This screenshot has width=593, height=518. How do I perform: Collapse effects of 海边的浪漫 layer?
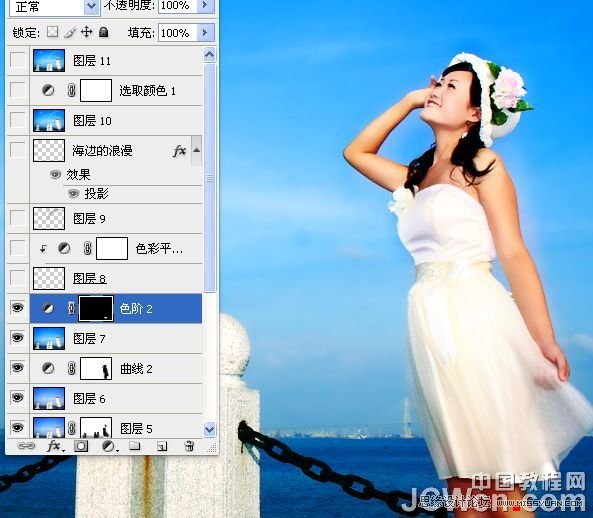pyautogui.click(x=196, y=150)
